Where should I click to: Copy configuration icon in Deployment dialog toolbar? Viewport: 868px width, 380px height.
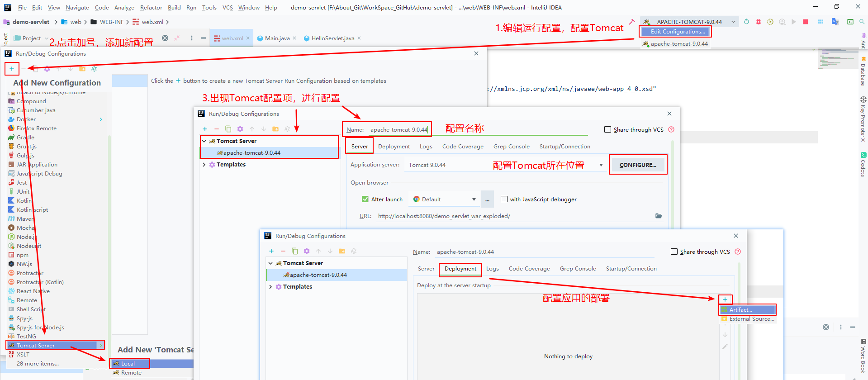295,251
